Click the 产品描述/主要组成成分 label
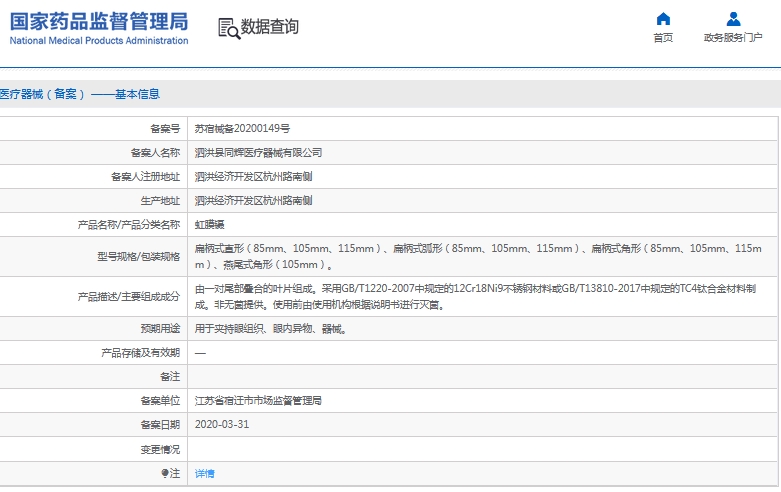This screenshot has height=492, width=781. pos(129,297)
